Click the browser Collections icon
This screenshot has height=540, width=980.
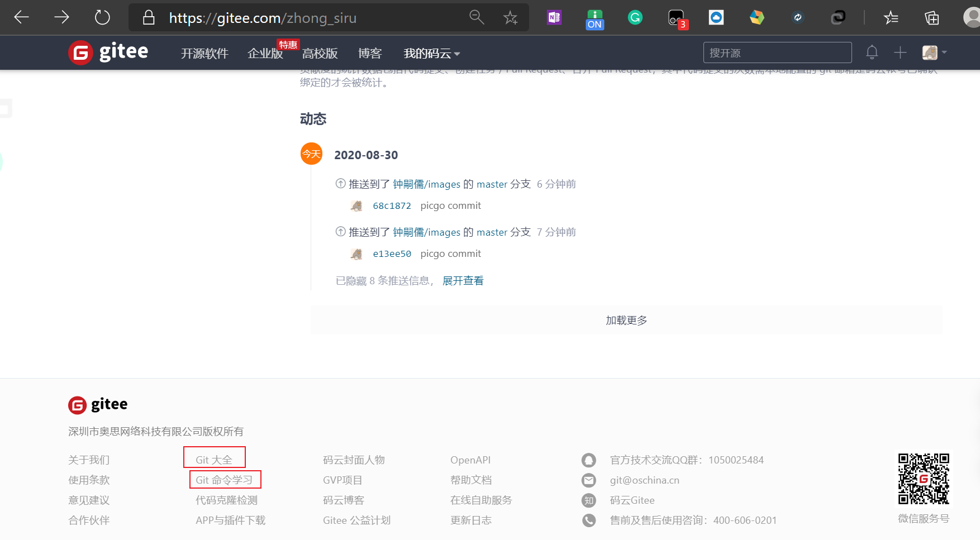coord(931,17)
